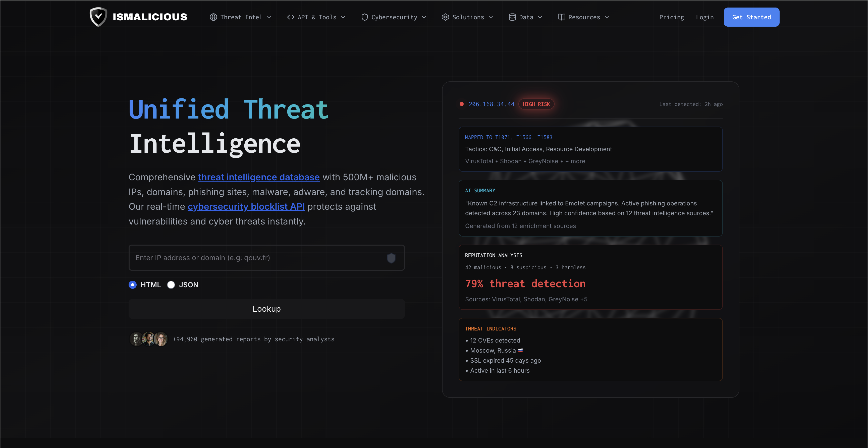This screenshot has height=448, width=868.
Task: Follow the threat intelligence database link
Action: (258, 177)
